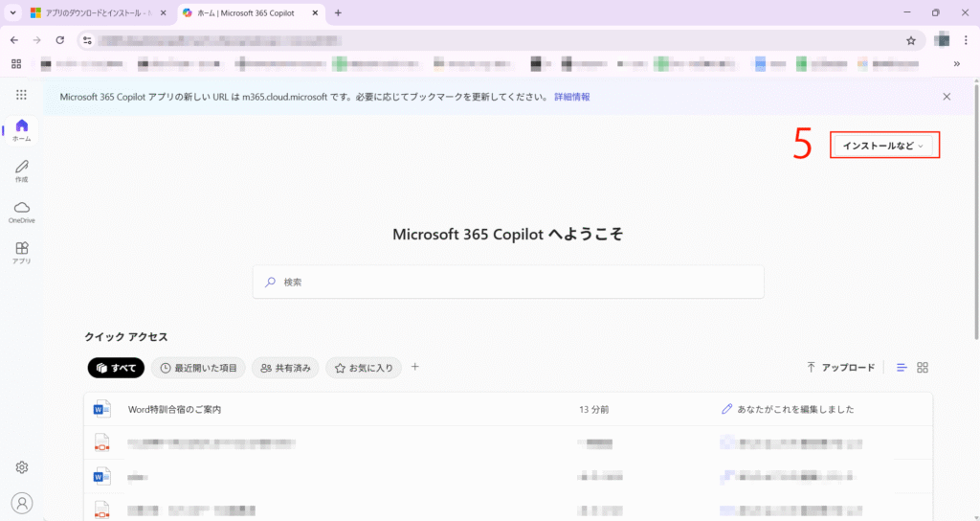Open the browser profile avatar
This screenshot has width=980, height=521.
pyautogui.click(x=942, y=40)
